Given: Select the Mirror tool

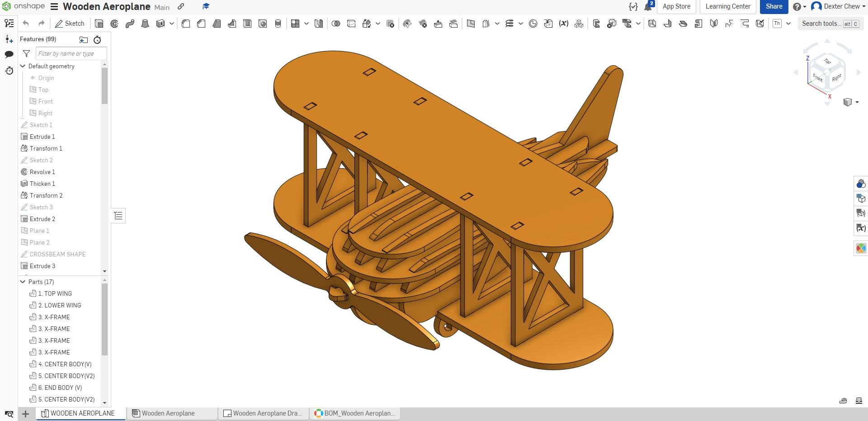Looking at the screenshot, I should 319,24.
